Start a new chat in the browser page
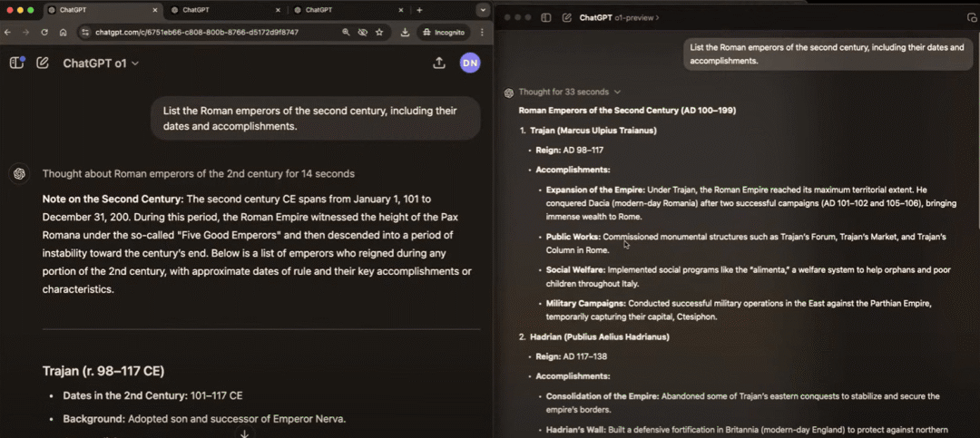Screen dimensions: 980x438 [43, 63]
